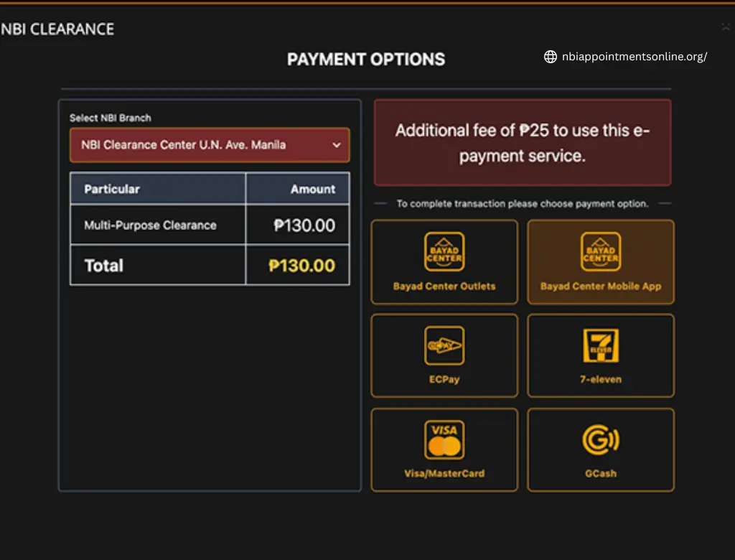735x560 pixels.
Task: Pay via the ECPay icon
Action: click(444, 345)
